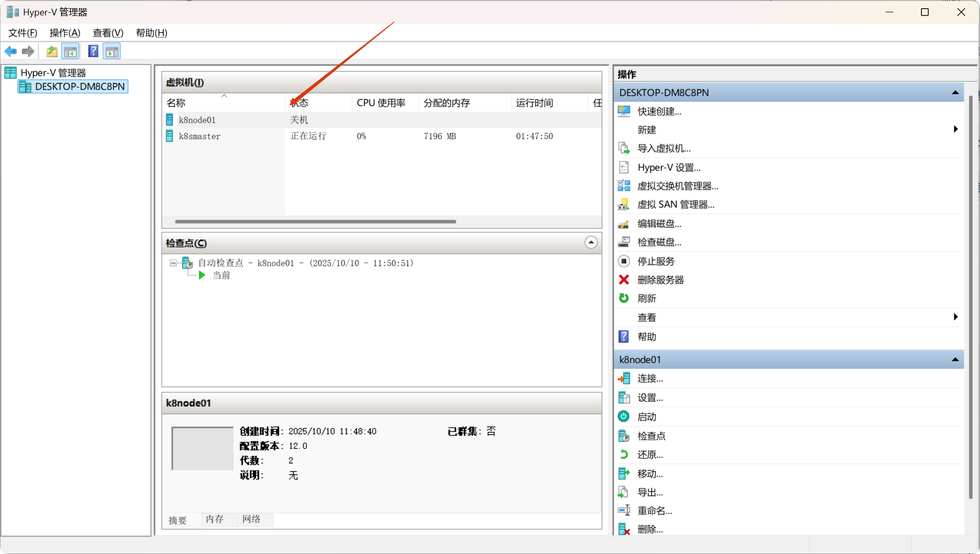Select the Hyper-V Manager root tree node
The height and width of the screenshot is (554, 980).
[x=53, y=73]
